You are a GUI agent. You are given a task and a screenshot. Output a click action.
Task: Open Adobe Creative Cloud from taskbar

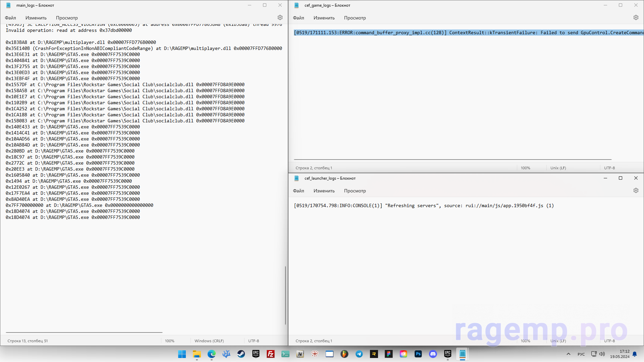coord(404,354)
